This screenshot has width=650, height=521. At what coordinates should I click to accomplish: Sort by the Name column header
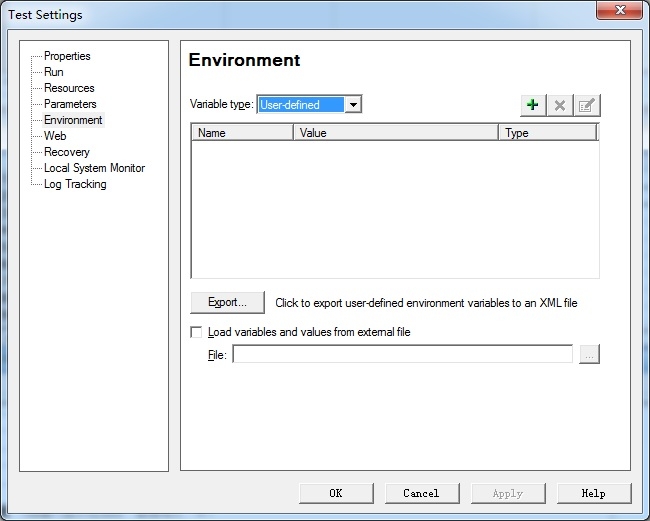tap(243, 133)
